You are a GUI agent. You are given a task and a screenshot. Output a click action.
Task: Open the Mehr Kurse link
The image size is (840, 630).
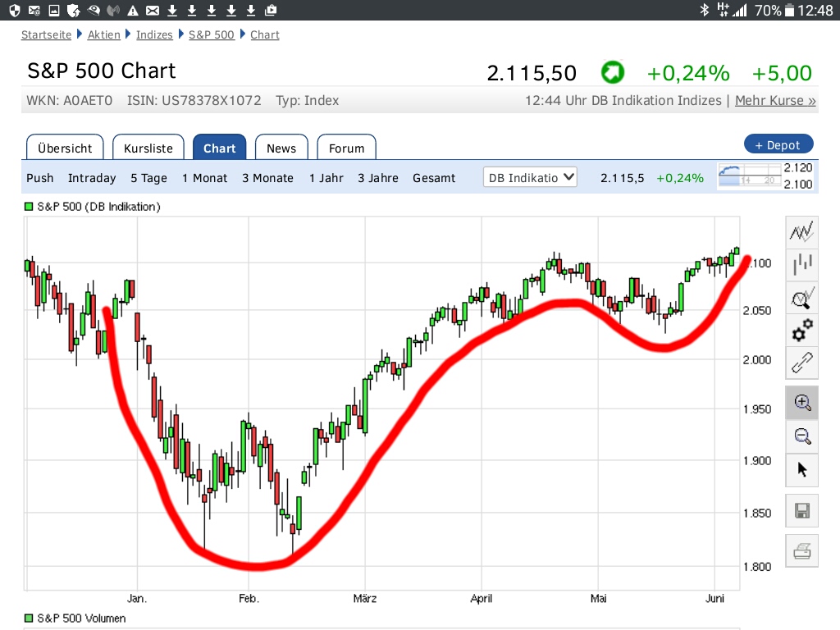click(x=775, y=101)
